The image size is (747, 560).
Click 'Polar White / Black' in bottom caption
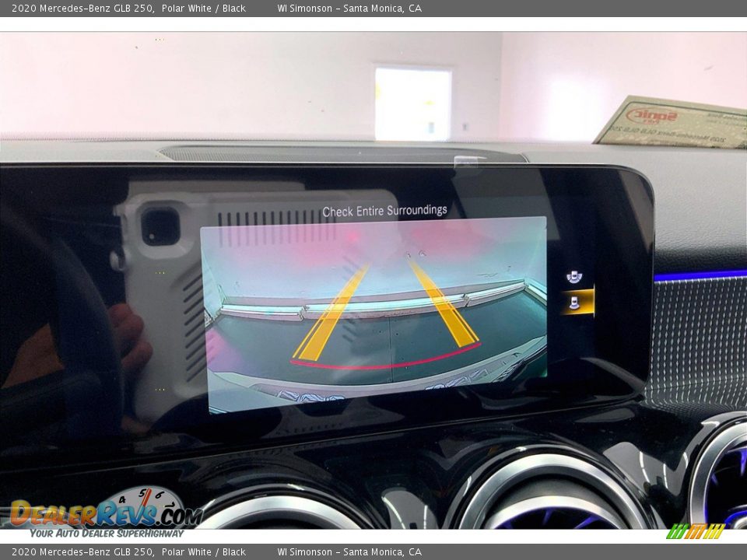tap(203, 552)
